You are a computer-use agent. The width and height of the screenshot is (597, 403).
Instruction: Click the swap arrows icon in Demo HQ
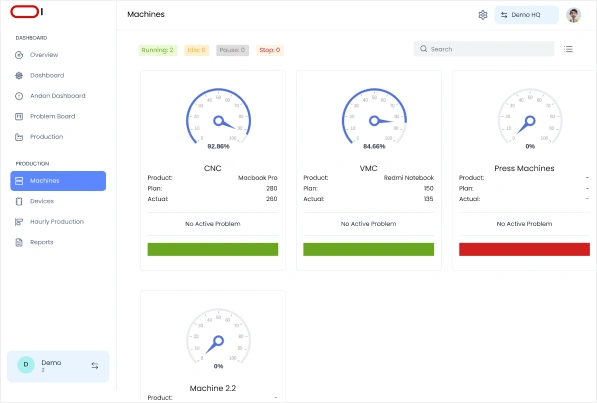504,15
